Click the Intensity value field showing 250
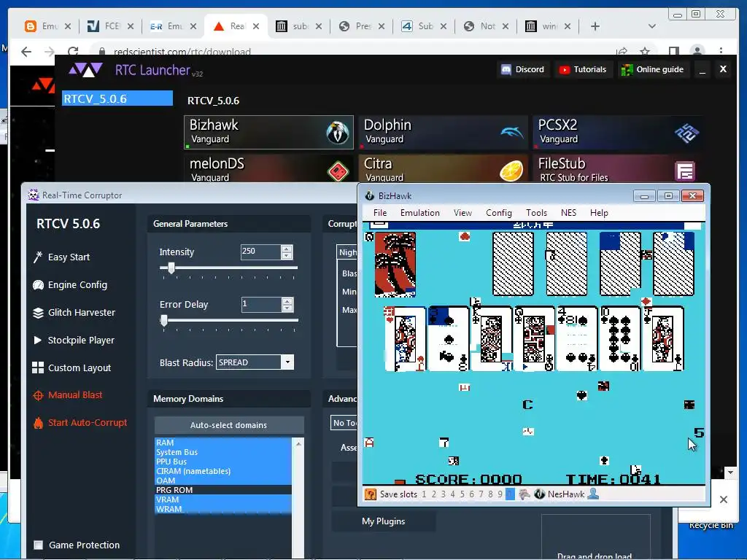Viewport: 747px width, 560px height. pos(260,252)
